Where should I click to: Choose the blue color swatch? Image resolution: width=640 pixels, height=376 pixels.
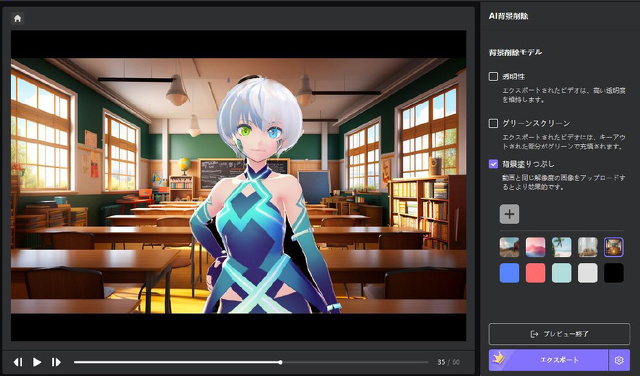(x=509, y=273)
